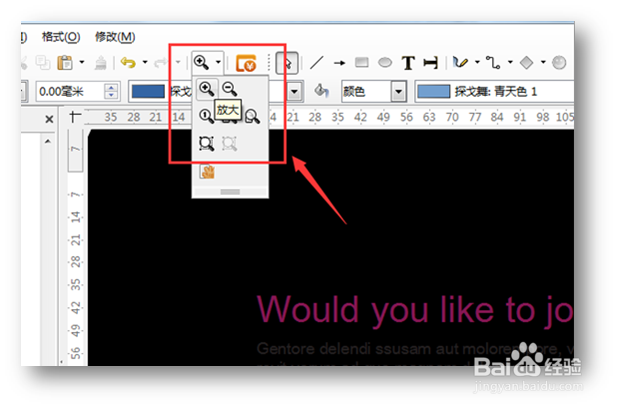
Task: Click the 探戈舞: 青天色 1 fill color name
Action: (496, 92)
